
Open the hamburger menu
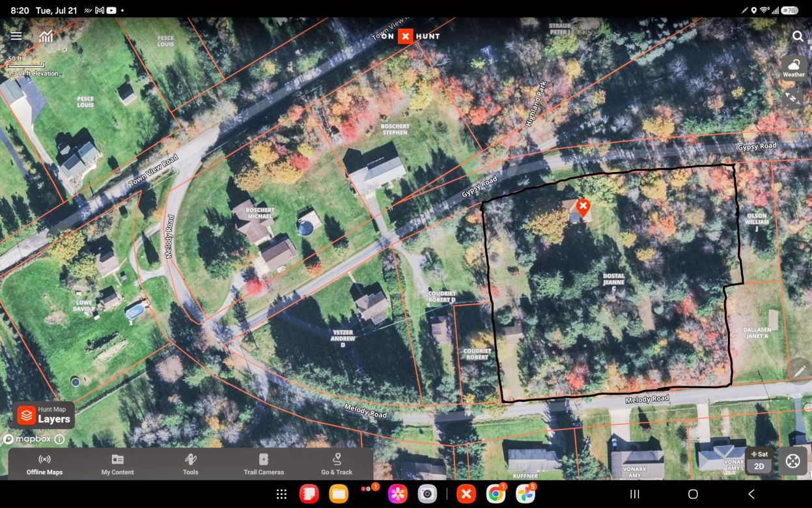(16, 36)
